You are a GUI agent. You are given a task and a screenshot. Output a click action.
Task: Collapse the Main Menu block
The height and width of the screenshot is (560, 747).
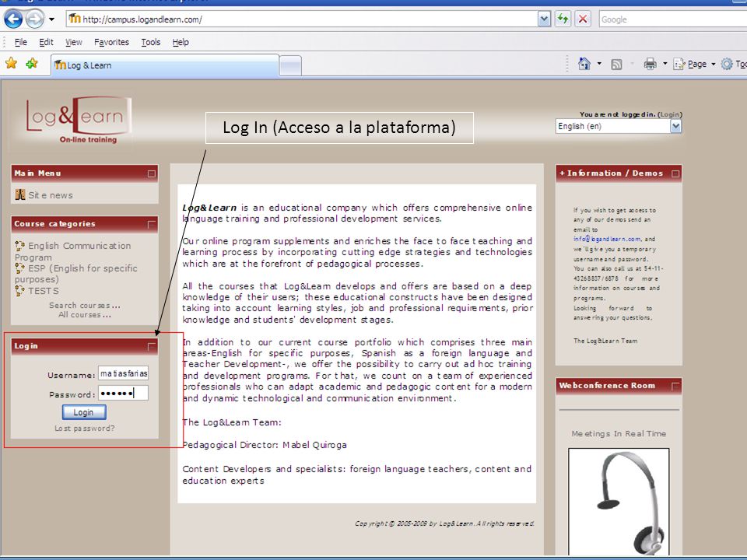pyautogui.click(x=152, y=173)
